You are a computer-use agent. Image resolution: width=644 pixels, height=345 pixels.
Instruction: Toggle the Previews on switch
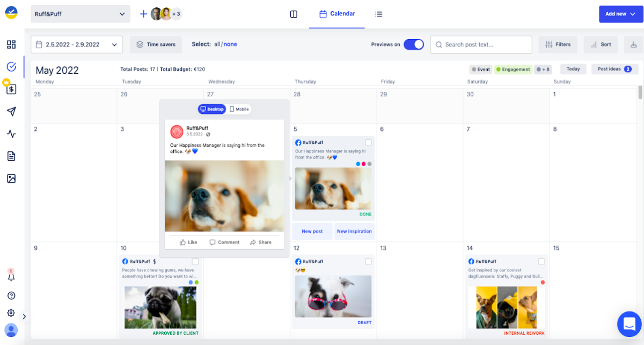(413, 44)
